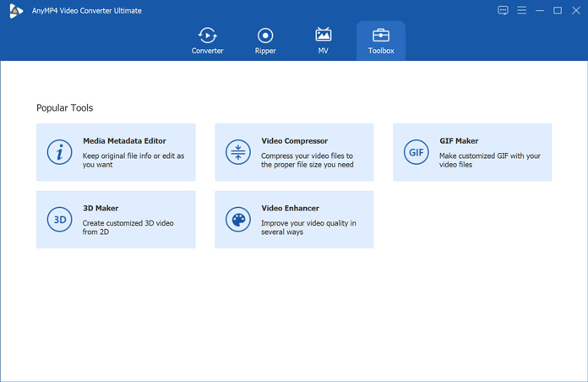Screen dimensions: 588x382
Task: Click the Video Compressor circular icon
Action: pyautogui.click(x=238, y=152)
